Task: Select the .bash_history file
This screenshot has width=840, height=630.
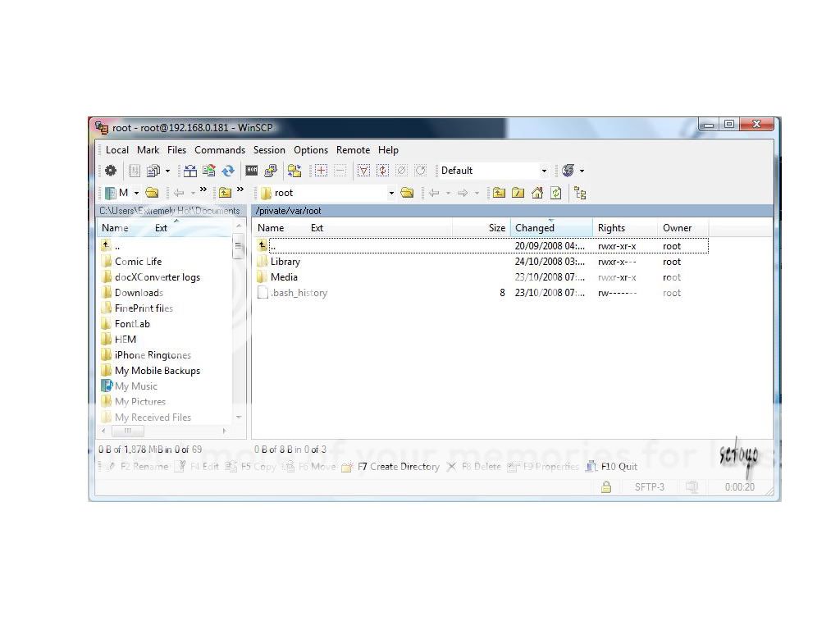Action: 299,293
